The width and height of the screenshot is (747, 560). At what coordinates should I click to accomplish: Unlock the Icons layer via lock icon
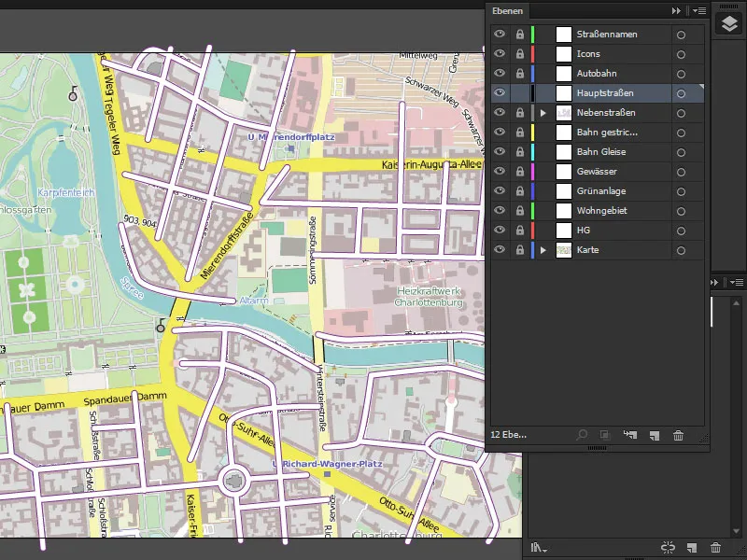pyautogui.click(x=520, y=54)
